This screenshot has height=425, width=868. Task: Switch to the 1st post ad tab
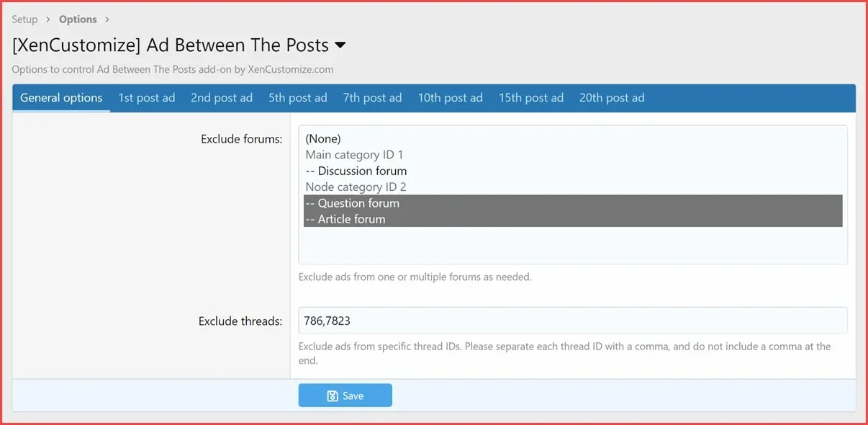(146, 97)
